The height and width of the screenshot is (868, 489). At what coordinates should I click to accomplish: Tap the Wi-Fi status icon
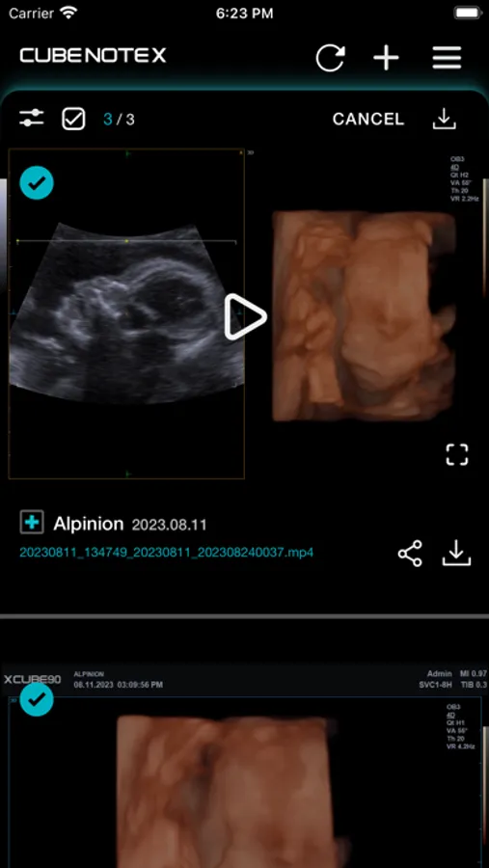tap(68, 14)
